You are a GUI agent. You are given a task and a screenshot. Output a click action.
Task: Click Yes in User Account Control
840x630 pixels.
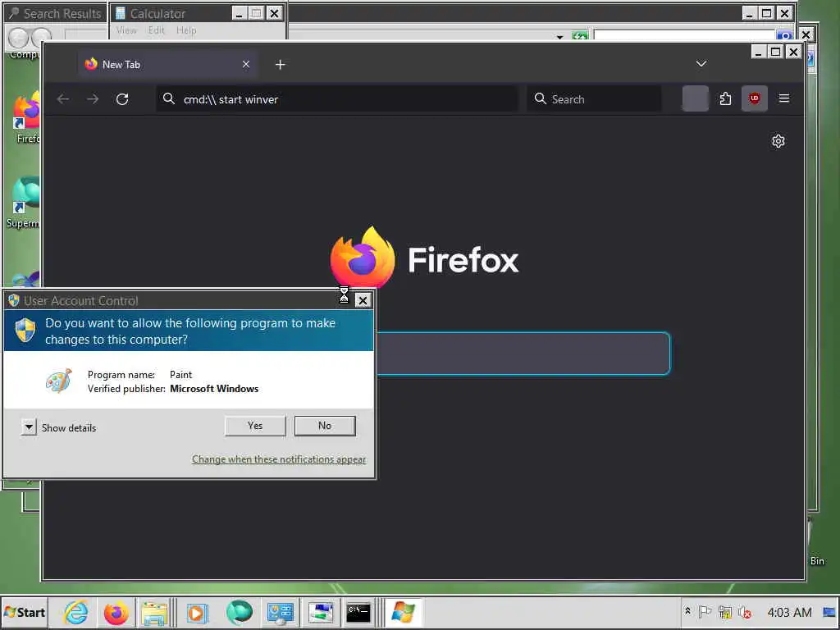[x=255, y=426]
